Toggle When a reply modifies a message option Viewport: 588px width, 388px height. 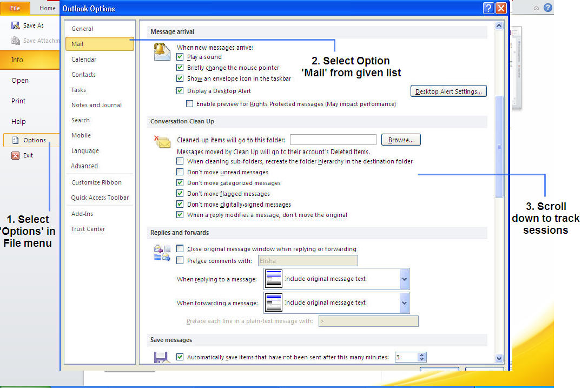180,215
